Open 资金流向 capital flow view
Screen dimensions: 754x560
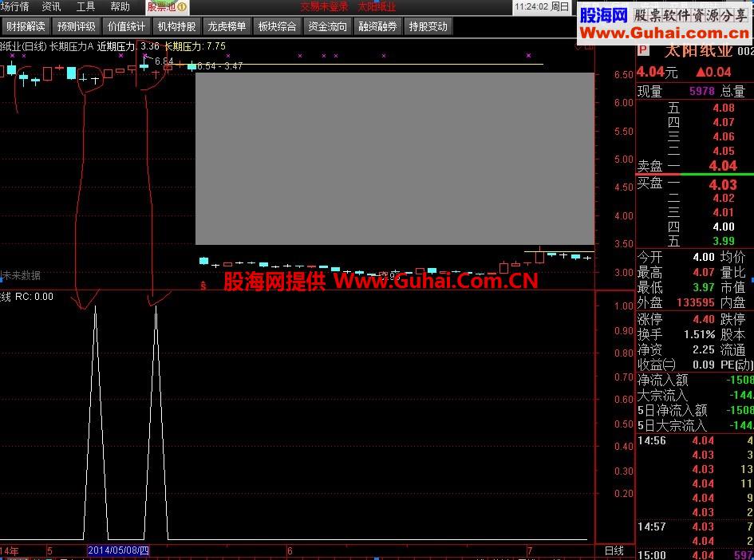coord(327,26)
